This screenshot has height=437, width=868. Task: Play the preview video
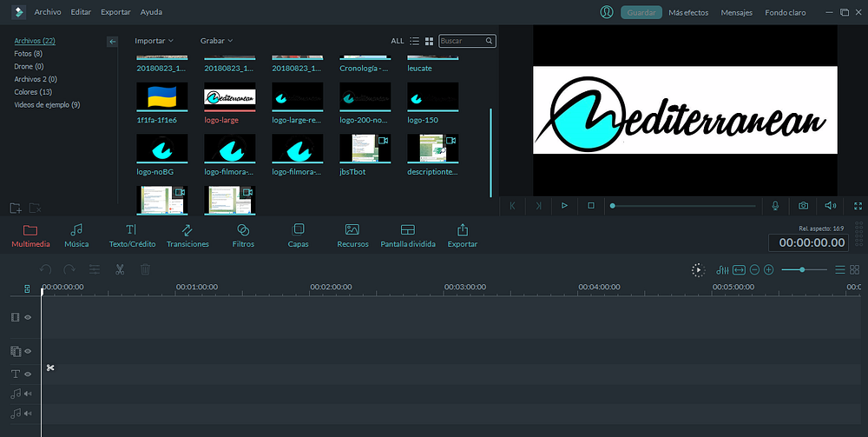(564, 206)
